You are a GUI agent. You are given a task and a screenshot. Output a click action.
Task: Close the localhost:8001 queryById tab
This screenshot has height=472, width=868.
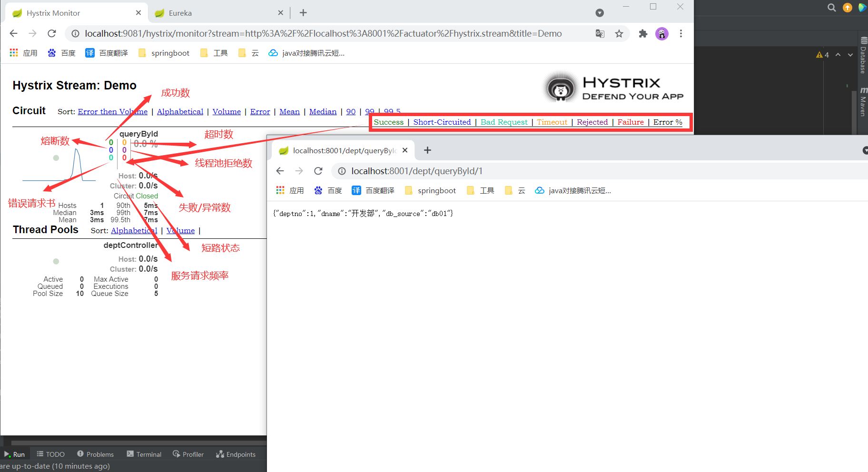click(405, 150)
